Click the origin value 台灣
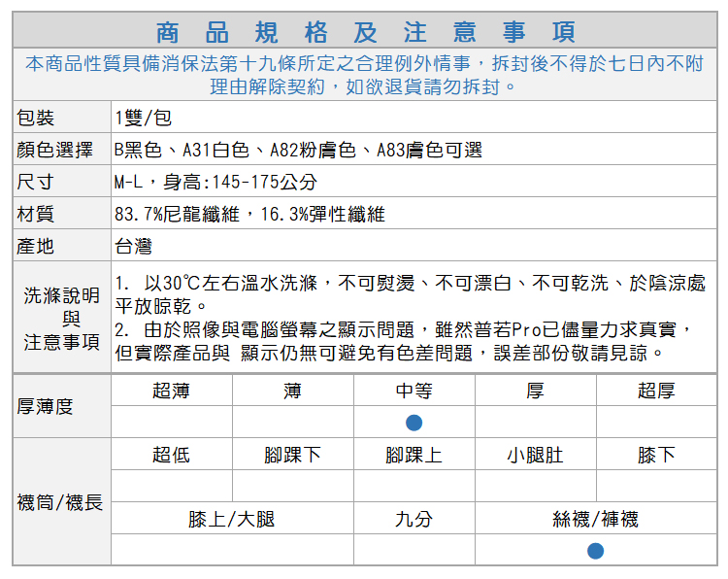 tap(133, 246)
